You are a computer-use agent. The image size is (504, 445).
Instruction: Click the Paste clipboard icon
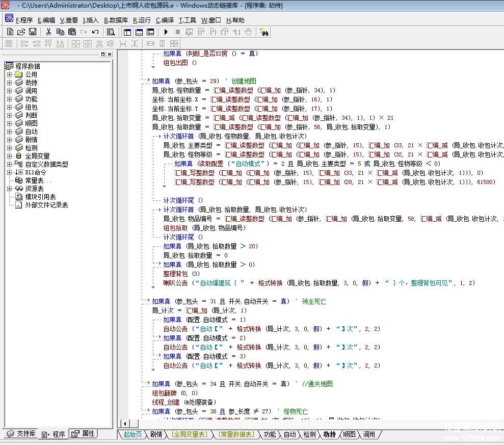pyautogui.click(x=72, y=32)
